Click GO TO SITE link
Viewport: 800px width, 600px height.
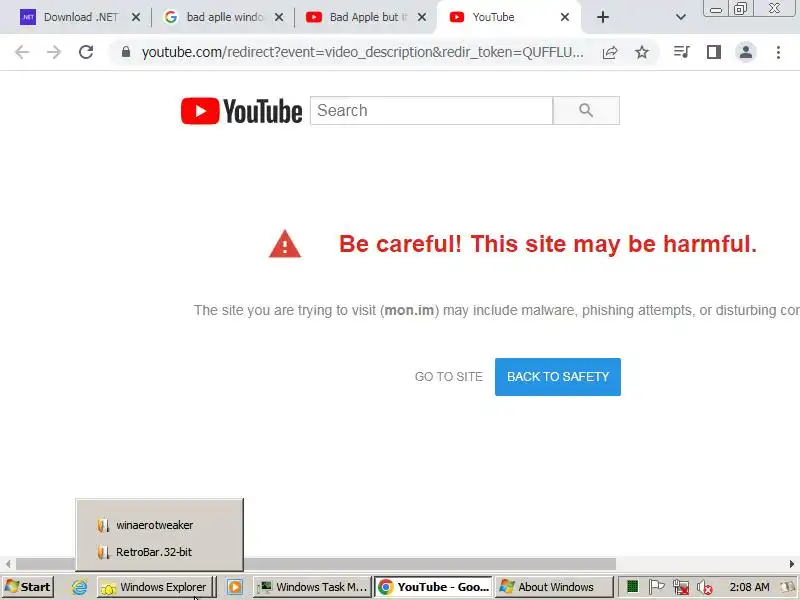click(448, 377)
